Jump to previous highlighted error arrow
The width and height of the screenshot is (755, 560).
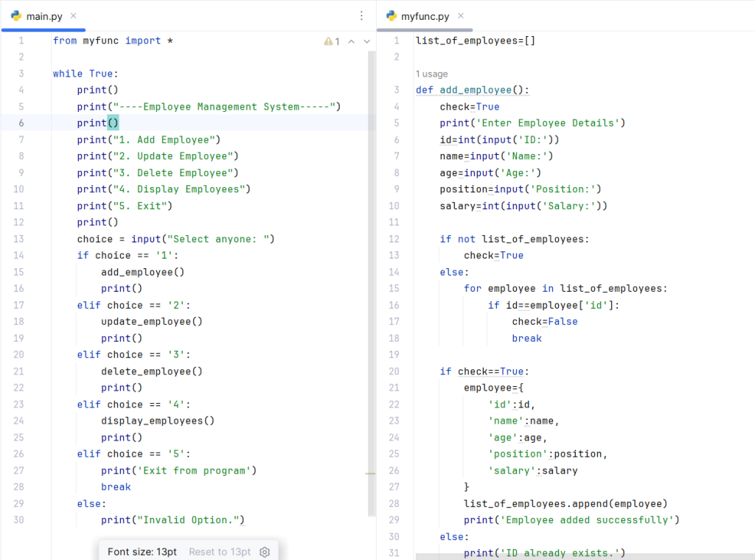[352, 41]
